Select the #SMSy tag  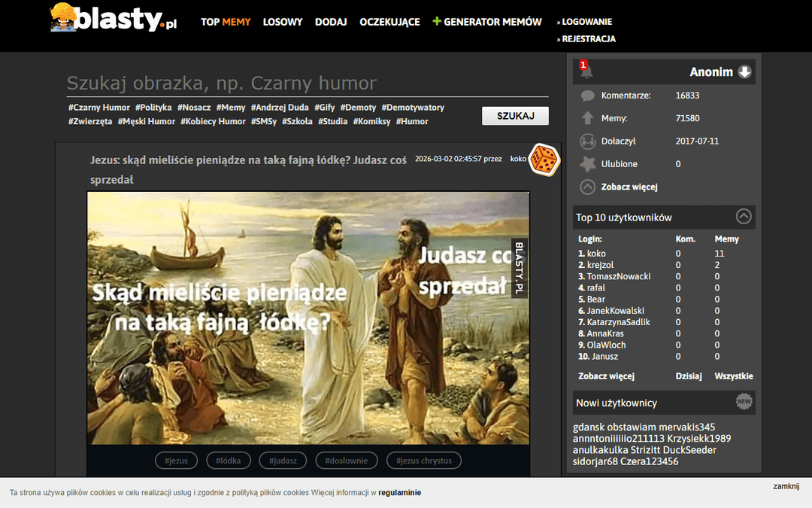coord(264,121)
